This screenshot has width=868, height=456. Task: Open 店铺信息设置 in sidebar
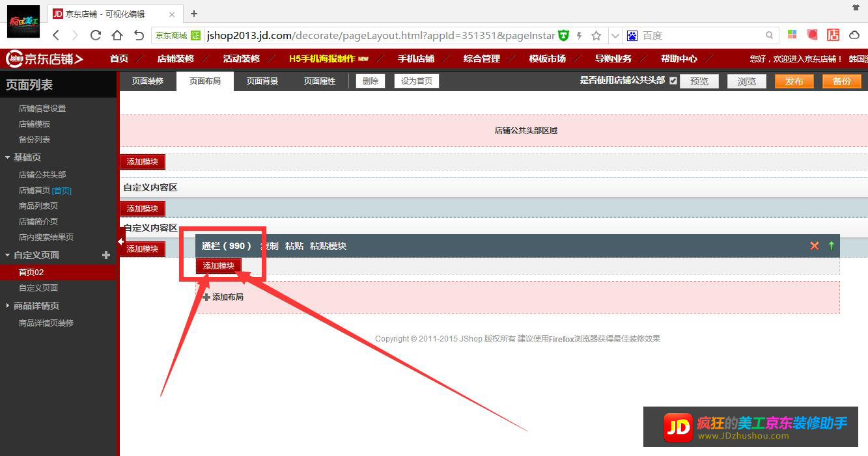(42, 109)
